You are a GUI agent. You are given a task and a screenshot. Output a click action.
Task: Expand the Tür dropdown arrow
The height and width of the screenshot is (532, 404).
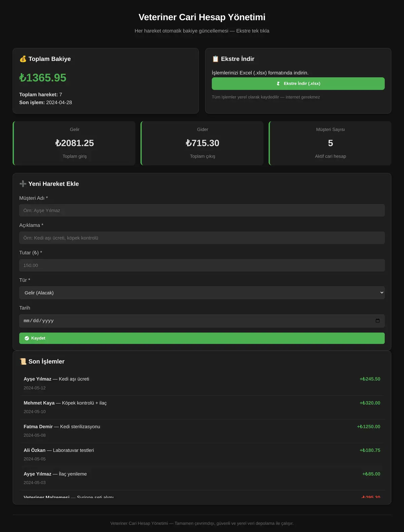click(381, 293)
